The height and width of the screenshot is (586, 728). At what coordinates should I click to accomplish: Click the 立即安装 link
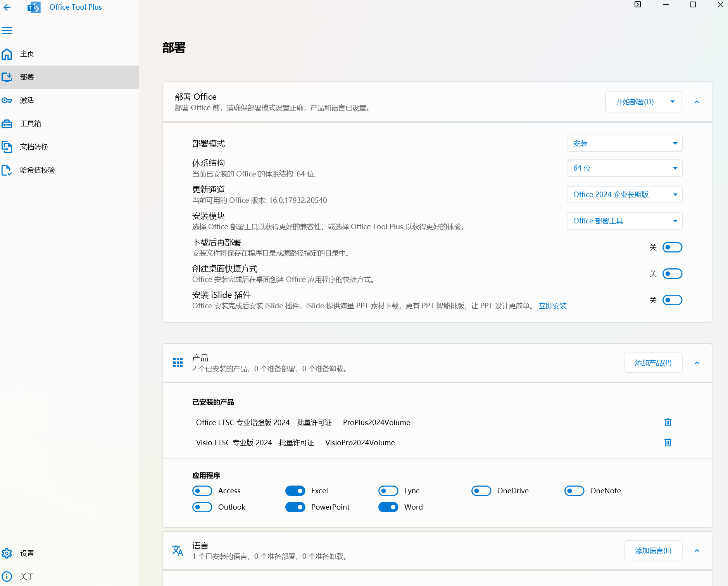[552, 306]
